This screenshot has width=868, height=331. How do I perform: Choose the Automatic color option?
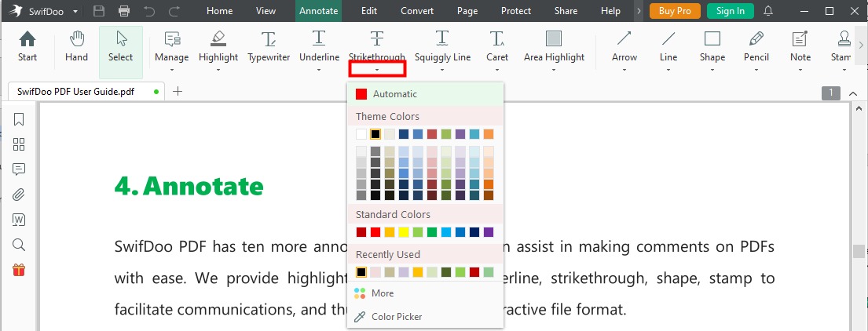point(425,94)
